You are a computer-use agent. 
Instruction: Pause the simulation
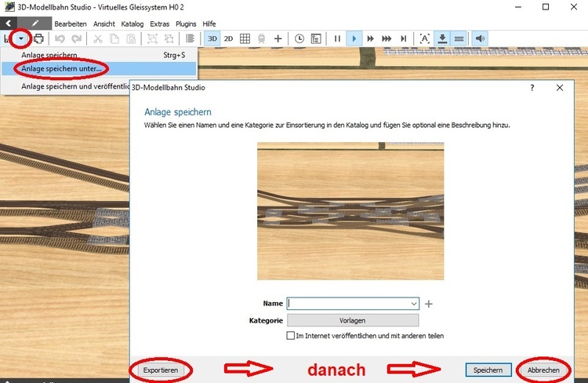(337, 38)
